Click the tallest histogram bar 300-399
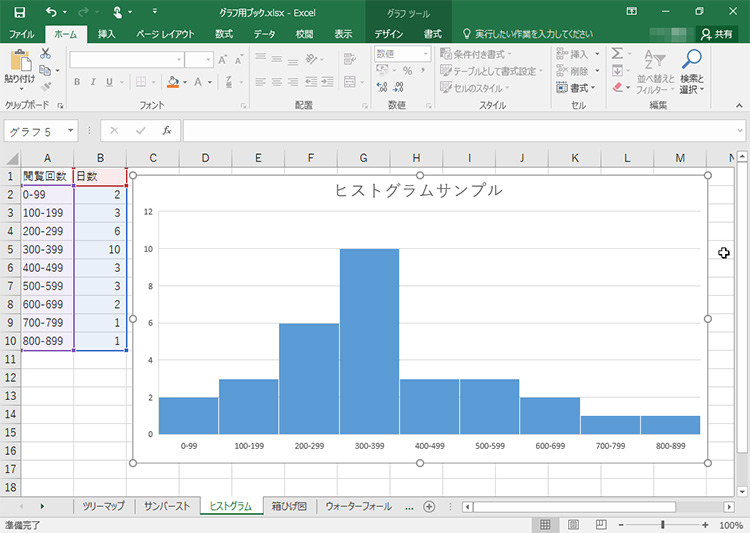 (369, 340)
